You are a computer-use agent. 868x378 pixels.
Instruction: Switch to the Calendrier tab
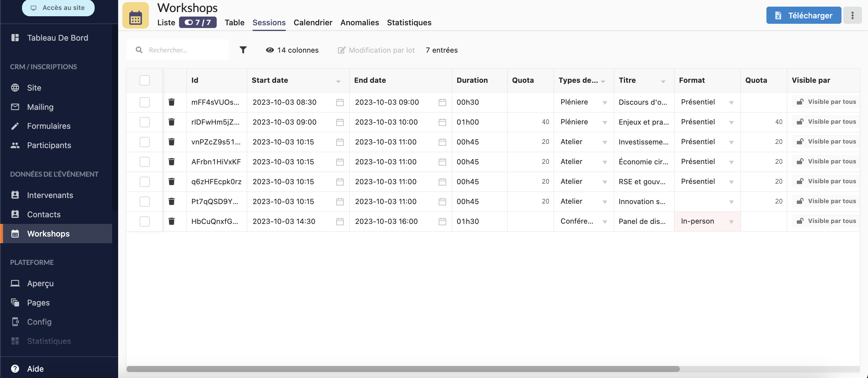pos(313,22)
